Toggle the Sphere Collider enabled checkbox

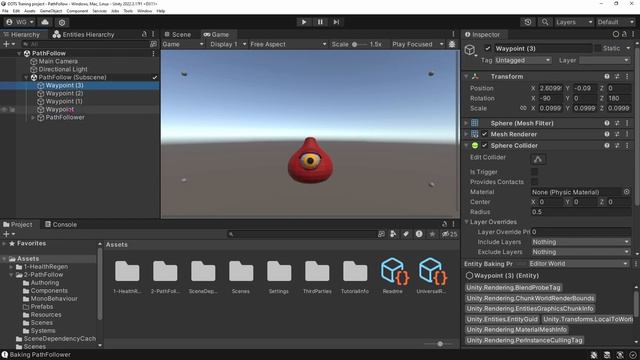click(484, 146)
